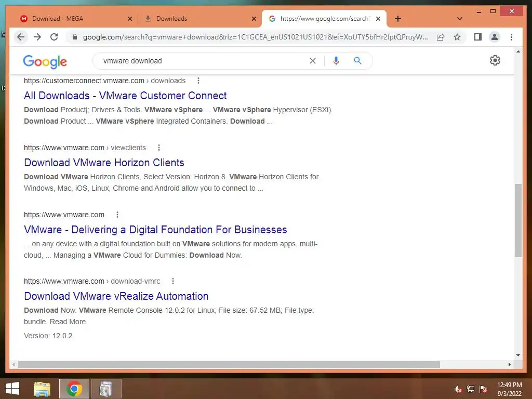
Task: Click the vertical scrollbar thumb
Action: pyautogui.click(x=518, y=220)
